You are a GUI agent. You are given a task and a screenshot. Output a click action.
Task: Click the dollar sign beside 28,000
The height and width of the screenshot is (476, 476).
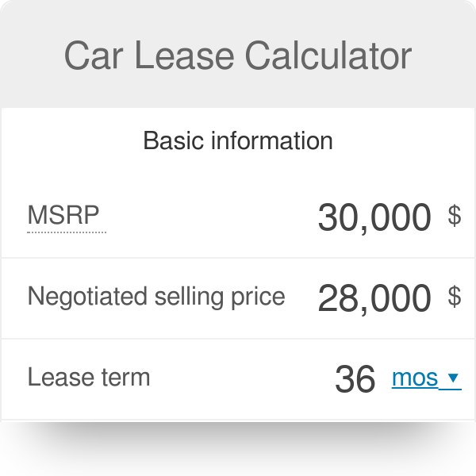click(455, 297)
